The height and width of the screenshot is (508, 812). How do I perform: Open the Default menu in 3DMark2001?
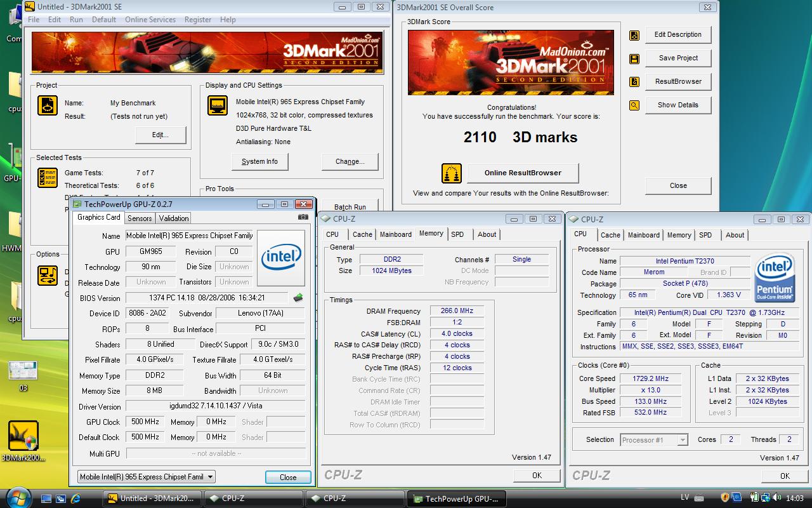(x=104, y=20)
